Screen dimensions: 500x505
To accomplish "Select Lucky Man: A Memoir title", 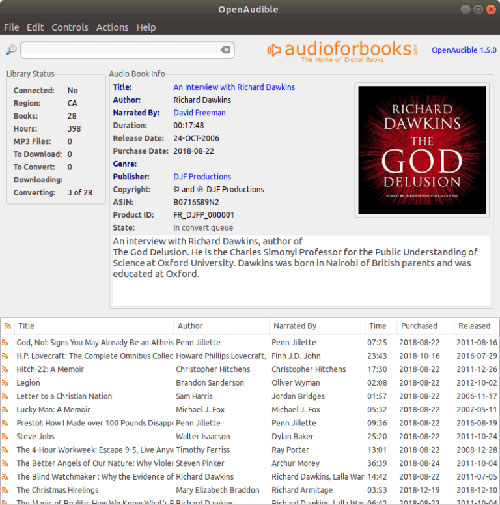I will [53, 409].
